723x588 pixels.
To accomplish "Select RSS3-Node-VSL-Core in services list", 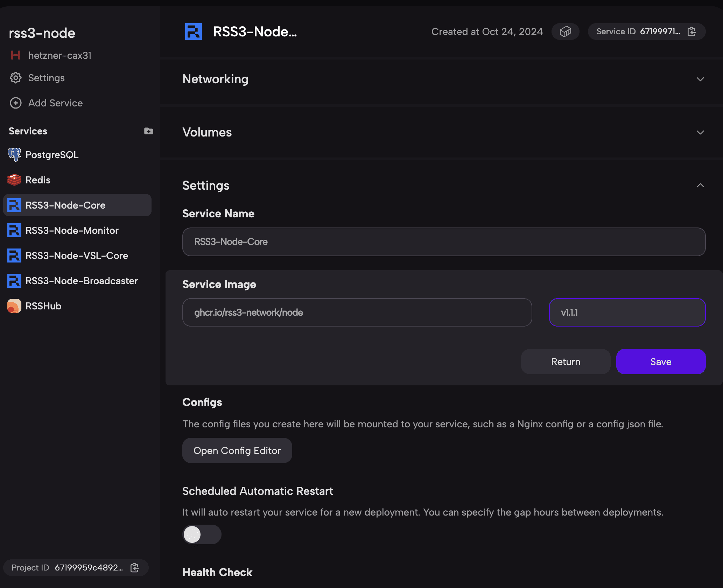I will pos(77,255).
